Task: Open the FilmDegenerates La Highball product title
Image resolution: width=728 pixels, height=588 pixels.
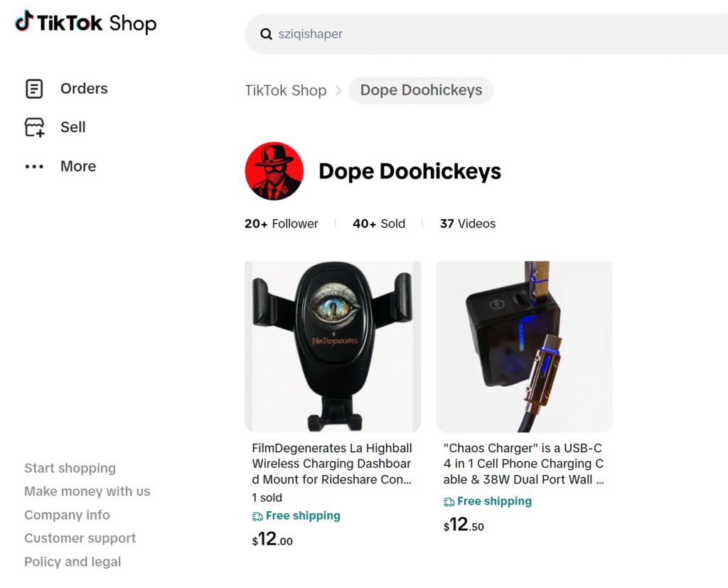Action: 332,464
